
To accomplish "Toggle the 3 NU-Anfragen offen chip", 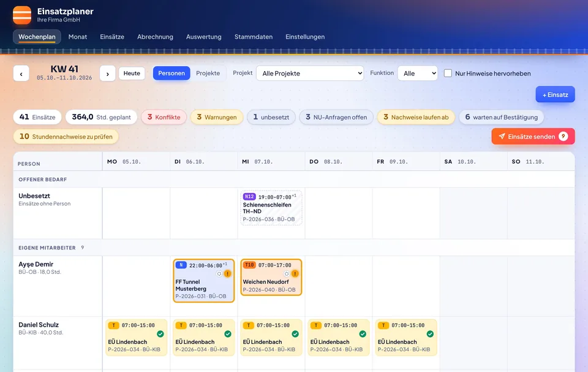I will (336, 117).
